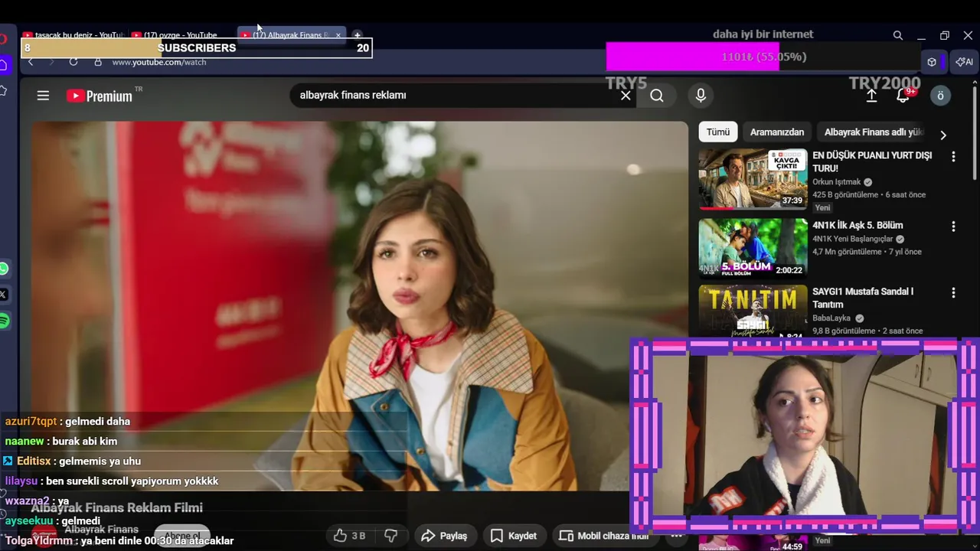Viewport: 980px width, 551px height.
Task: Go forward in the browser history
Action: pyautogui.click(x=51, y=62)
